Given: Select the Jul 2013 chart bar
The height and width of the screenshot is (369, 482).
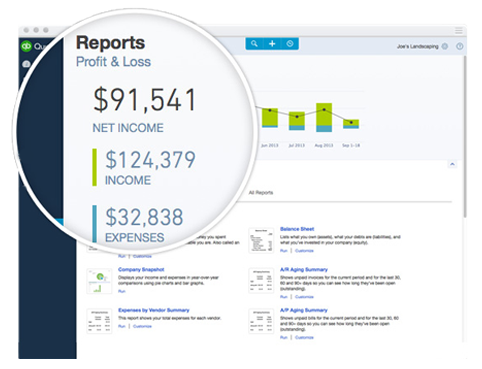Looking at the screenshot, I should 297,121.
